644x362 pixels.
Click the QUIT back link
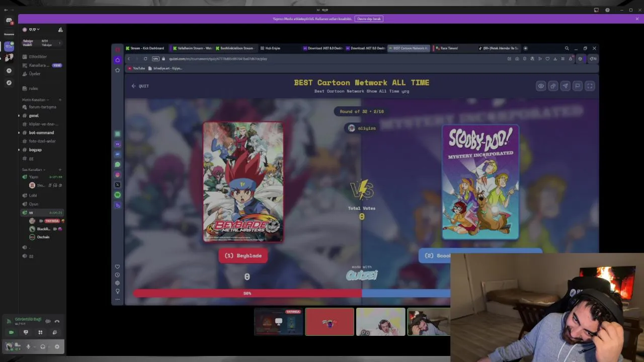(140, 86)
